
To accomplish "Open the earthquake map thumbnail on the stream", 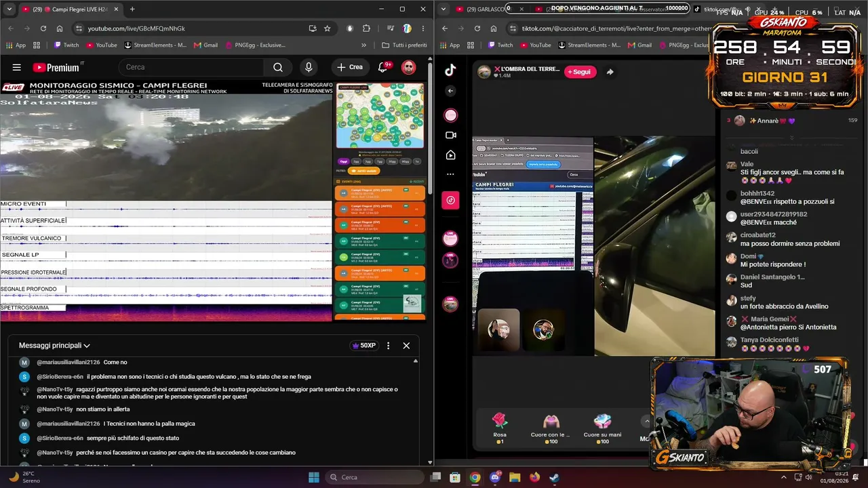I will (x=380, y=115).
